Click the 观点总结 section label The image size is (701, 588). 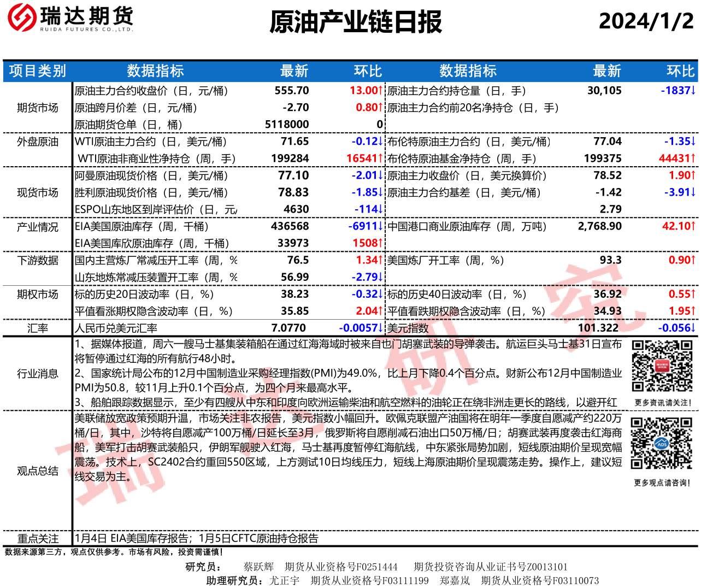[37, 471]
